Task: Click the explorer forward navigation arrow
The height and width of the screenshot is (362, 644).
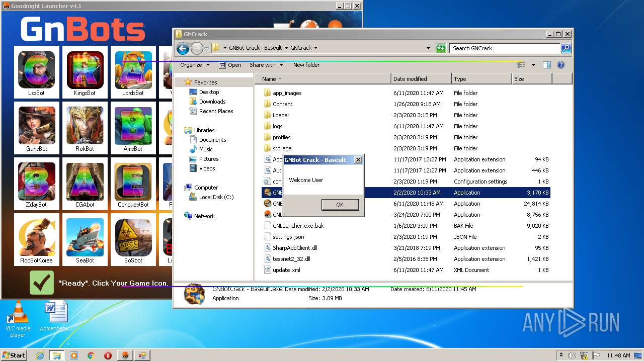Action: (197, 48)
